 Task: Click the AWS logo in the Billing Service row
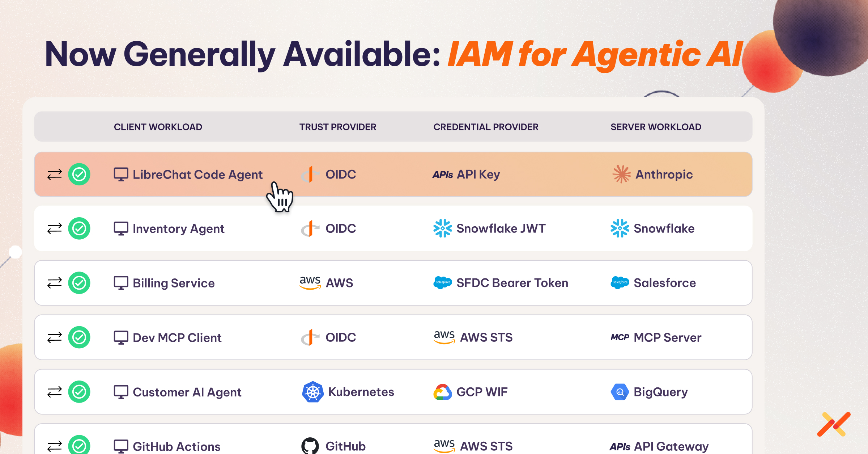(x=310, y=283)
